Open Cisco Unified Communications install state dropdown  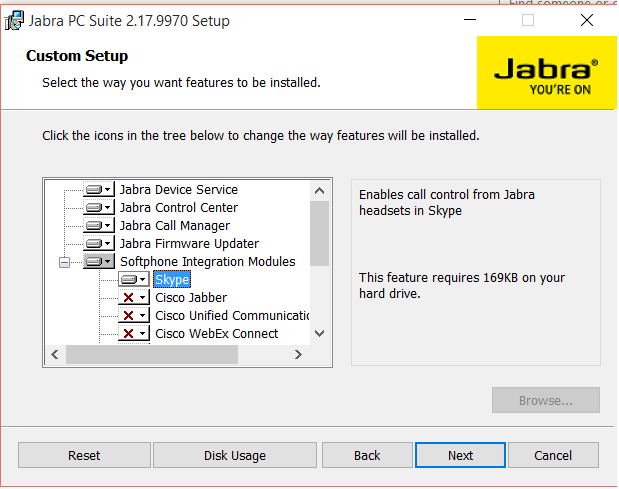(134, 316)
